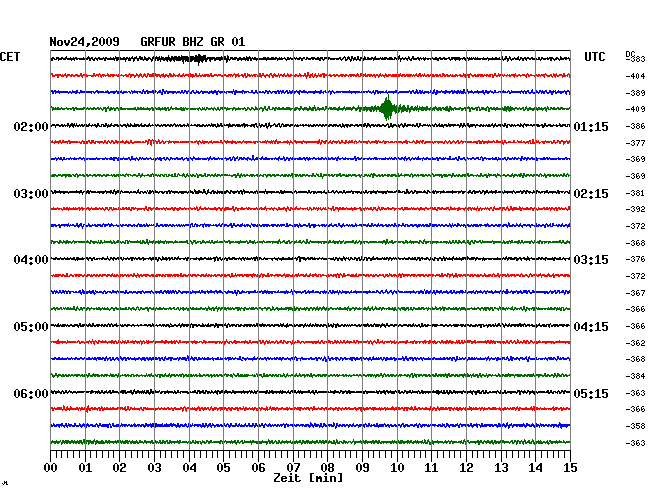Select the DC offset value -389

click(635, 93)
